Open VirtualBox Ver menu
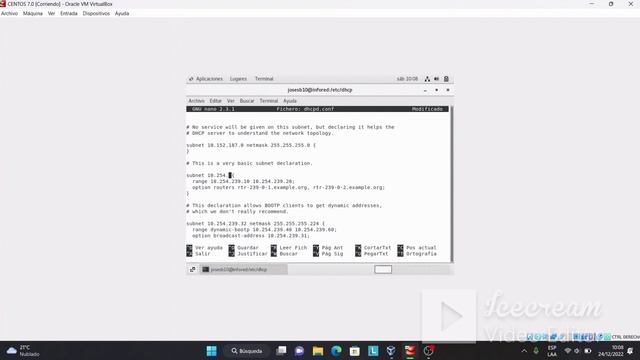The width and height of the screenshot is (640, 360). 51,13
